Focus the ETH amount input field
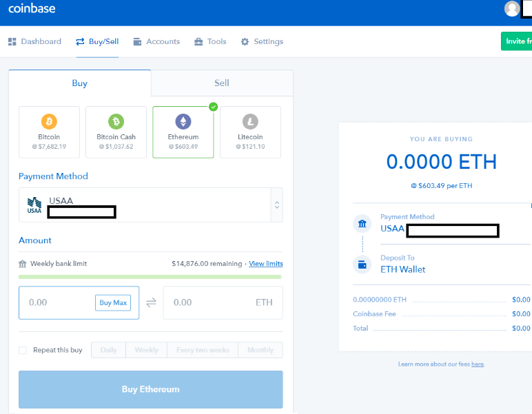The width and height of the screenshot is (532, 414). (x=223, y=302)
